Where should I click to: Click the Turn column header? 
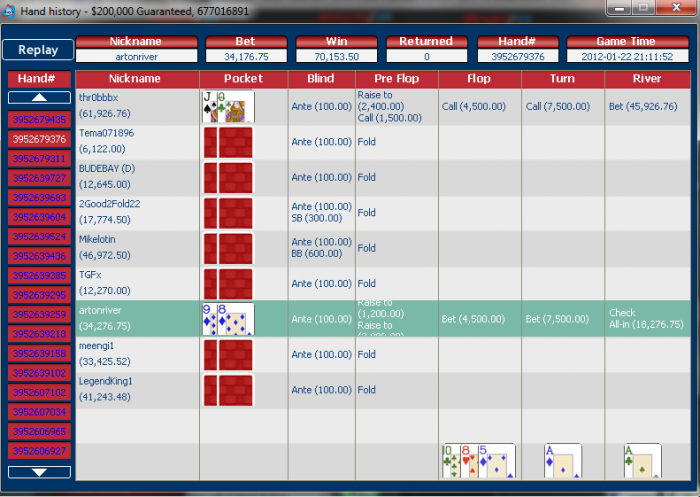(563, 79)
